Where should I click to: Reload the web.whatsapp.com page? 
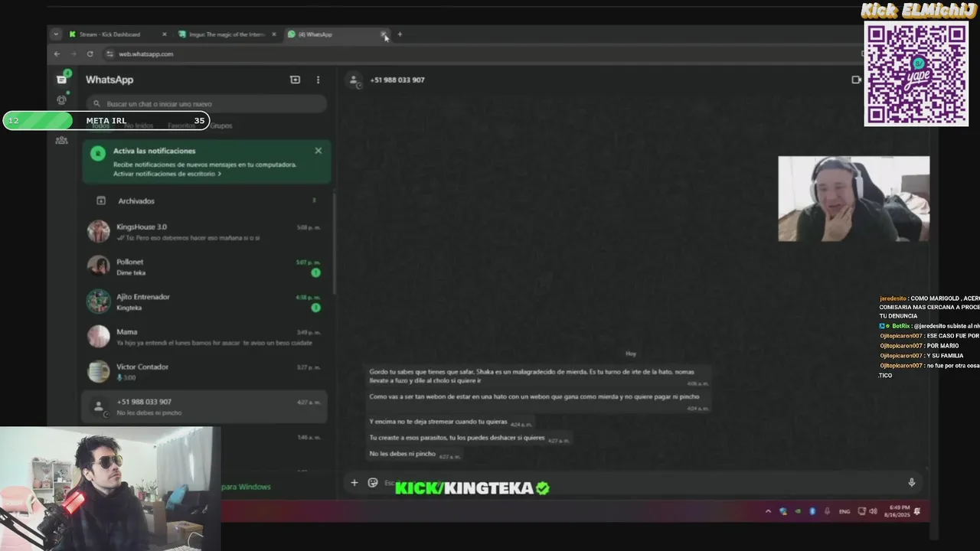coord(90,54)
